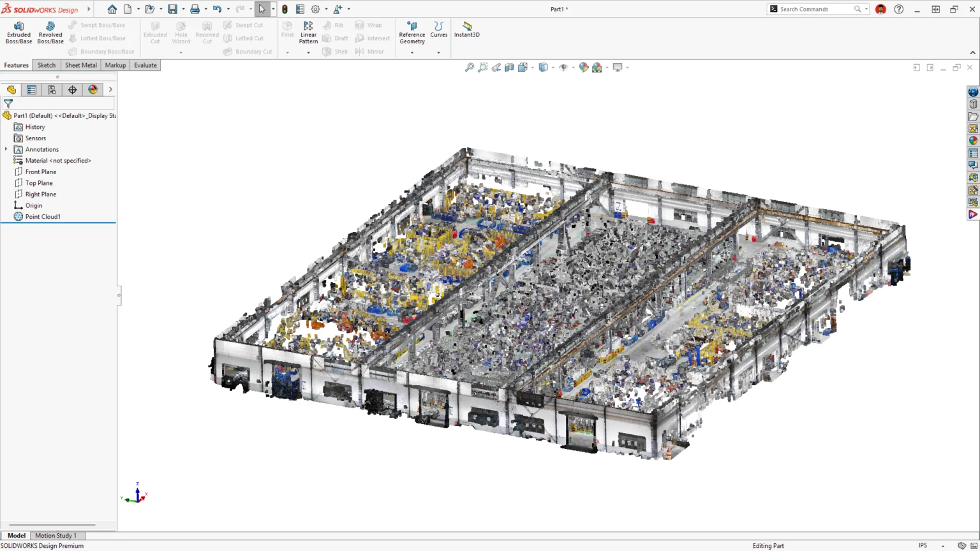The height and width of the screenshot is (551, 980).
Task: Open the Curves tool
Action: 438,30
